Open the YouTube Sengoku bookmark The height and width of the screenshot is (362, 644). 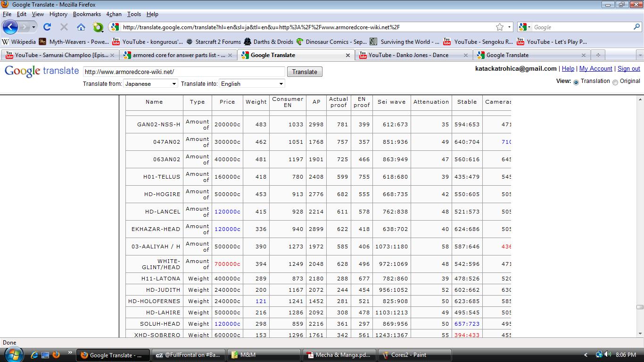[479, 41]
